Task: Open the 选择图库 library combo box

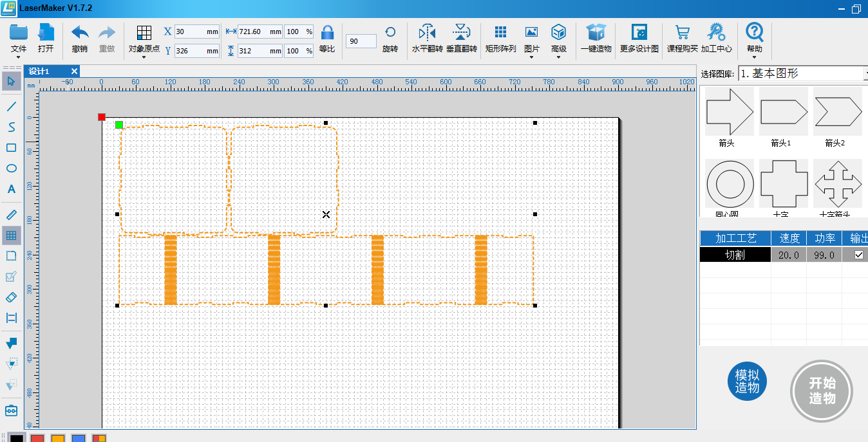Action: [x=802, y=73]
